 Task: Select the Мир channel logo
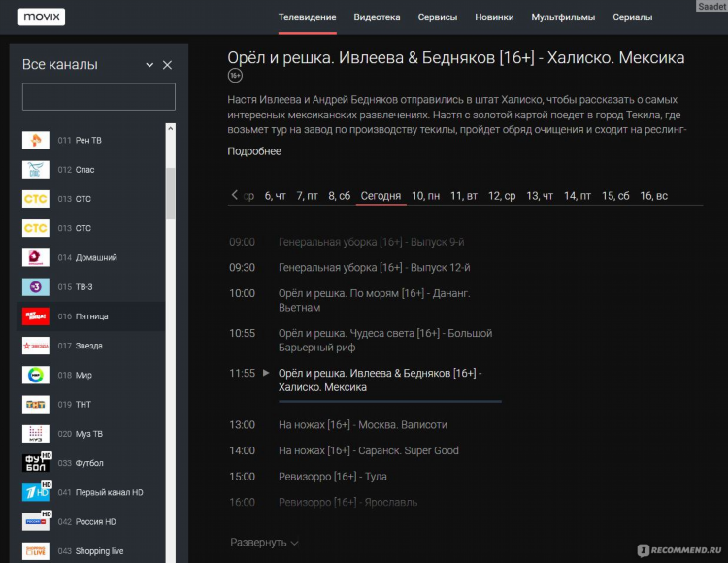click(x=36, y=375)
